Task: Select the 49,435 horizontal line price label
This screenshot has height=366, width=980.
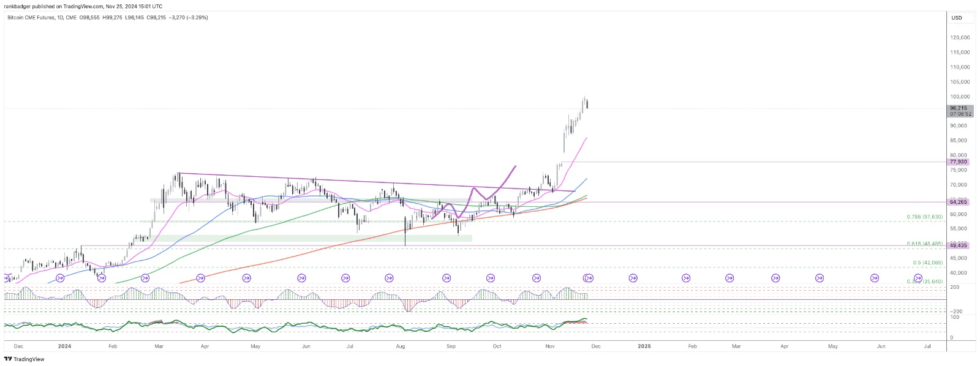Action: tap(959, 245)
